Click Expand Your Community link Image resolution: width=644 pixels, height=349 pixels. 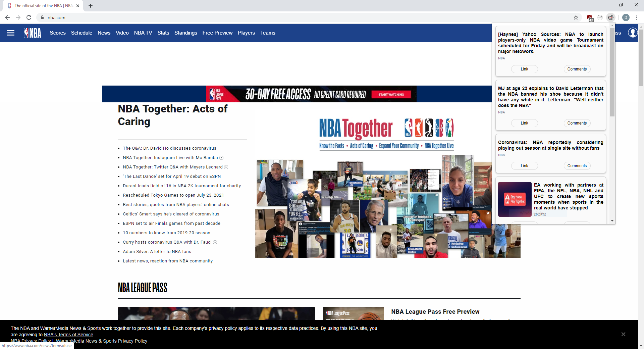399,146
